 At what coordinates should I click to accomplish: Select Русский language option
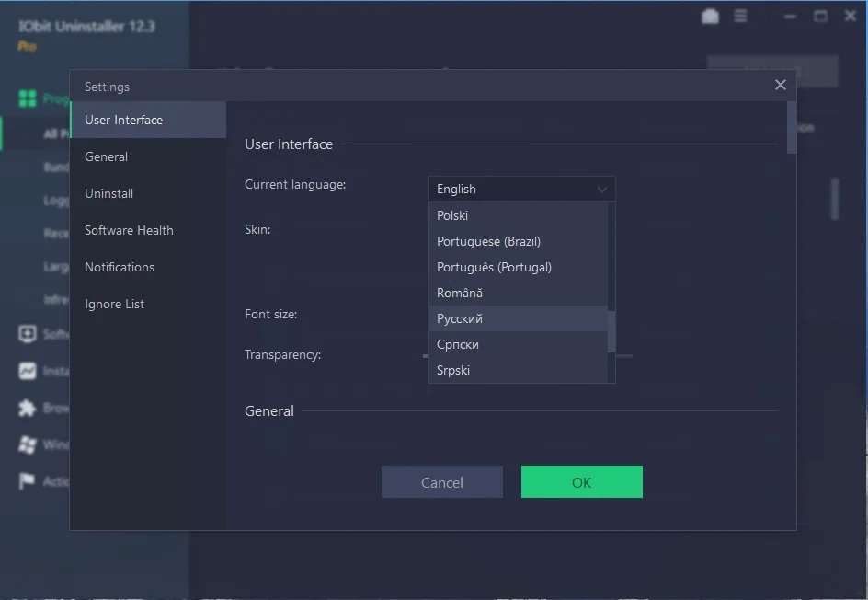tap(519, 318)
